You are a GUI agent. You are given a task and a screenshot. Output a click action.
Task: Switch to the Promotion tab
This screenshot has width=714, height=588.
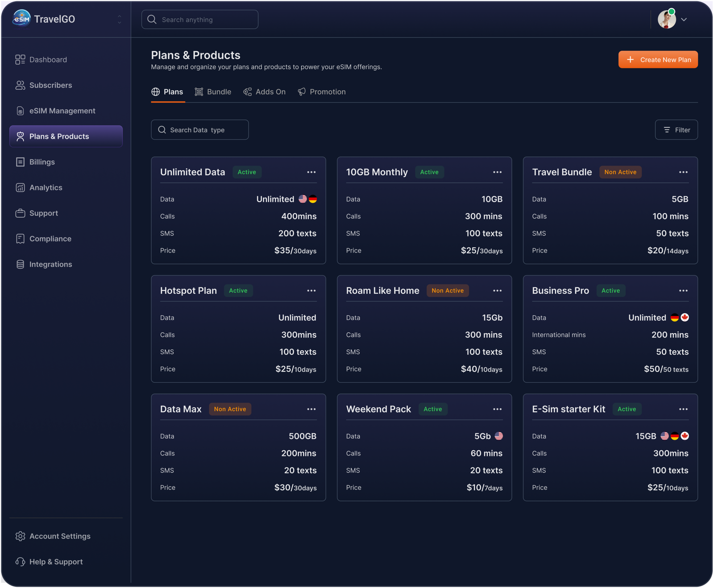(x=322, y=92)
